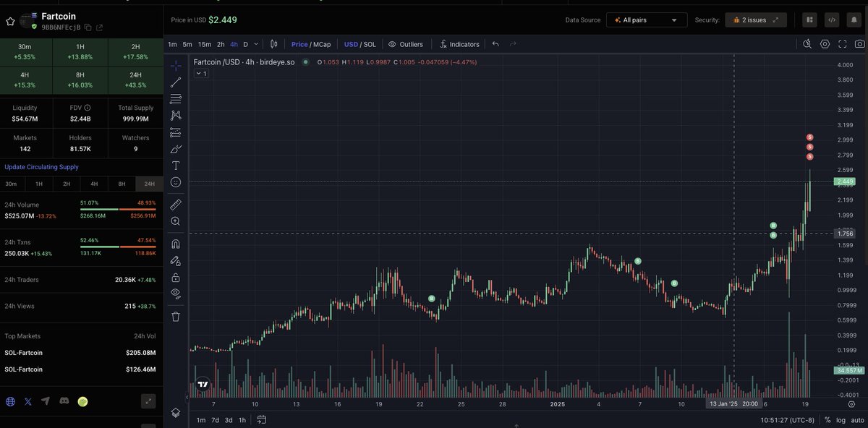This screenshot has height=428, width=868.
Task: Open the layout grid button
Action: (810, 20)
